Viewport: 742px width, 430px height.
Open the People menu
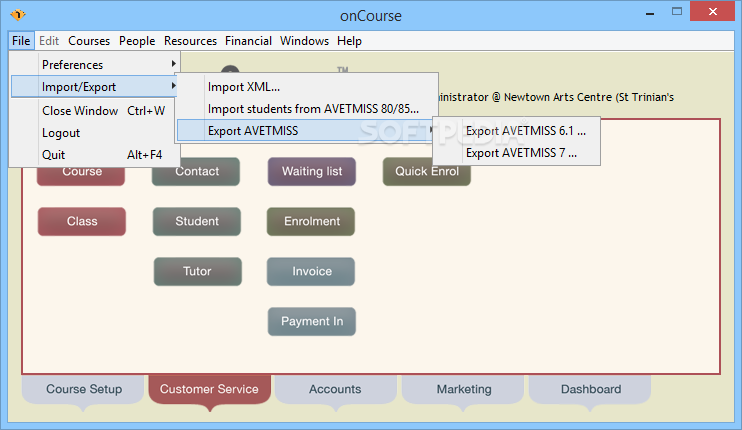(137, 41)
